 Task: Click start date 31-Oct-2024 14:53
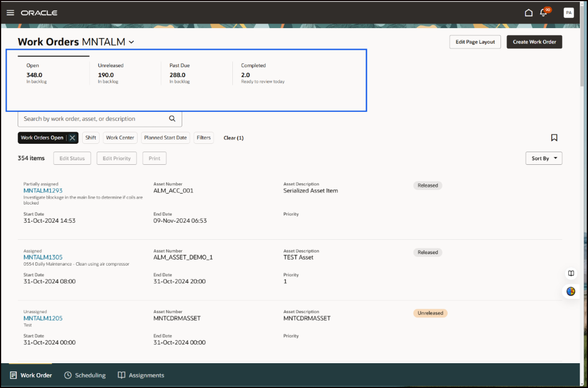click(x=50, y=220)
